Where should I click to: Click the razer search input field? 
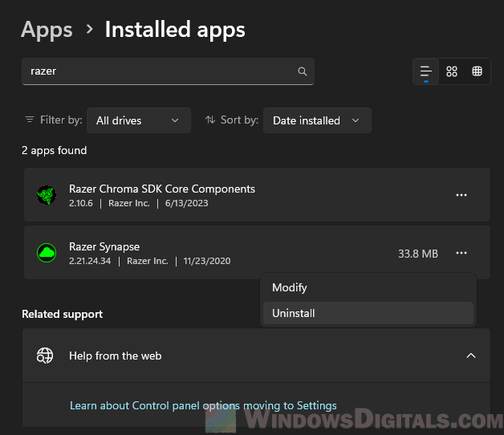click(x=168, y=71)
